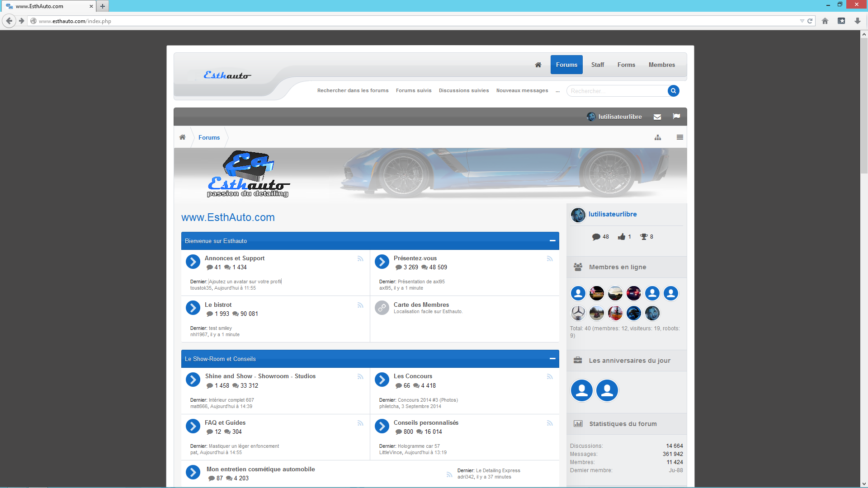Focus the Rechercher search field

click(x=617, y=91)
